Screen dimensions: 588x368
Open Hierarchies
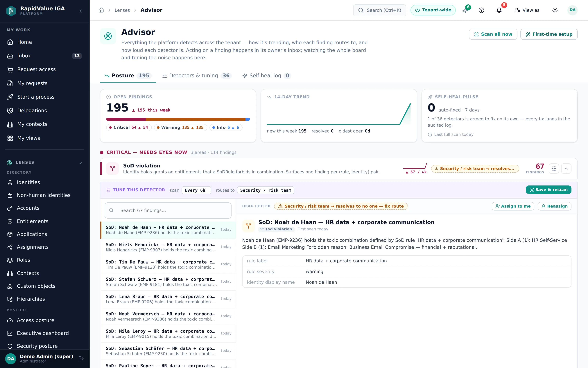(45, 299)
